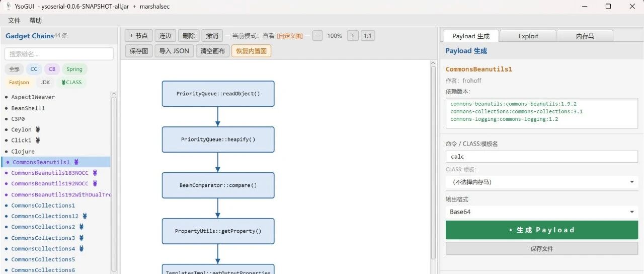The image size is (644, 274).
Task: Open the 输出格式 Base64 dropdown
Action: (542, 212)
